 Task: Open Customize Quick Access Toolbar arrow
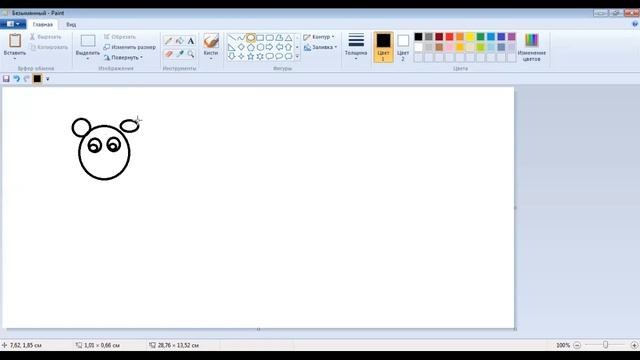click(x=47, y=79)
